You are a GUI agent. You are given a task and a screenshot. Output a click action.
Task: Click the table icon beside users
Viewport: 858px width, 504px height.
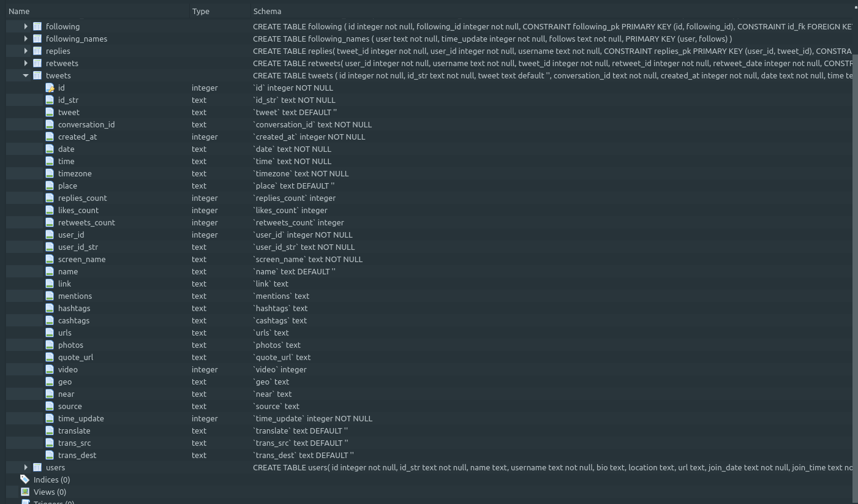(37, 467)
